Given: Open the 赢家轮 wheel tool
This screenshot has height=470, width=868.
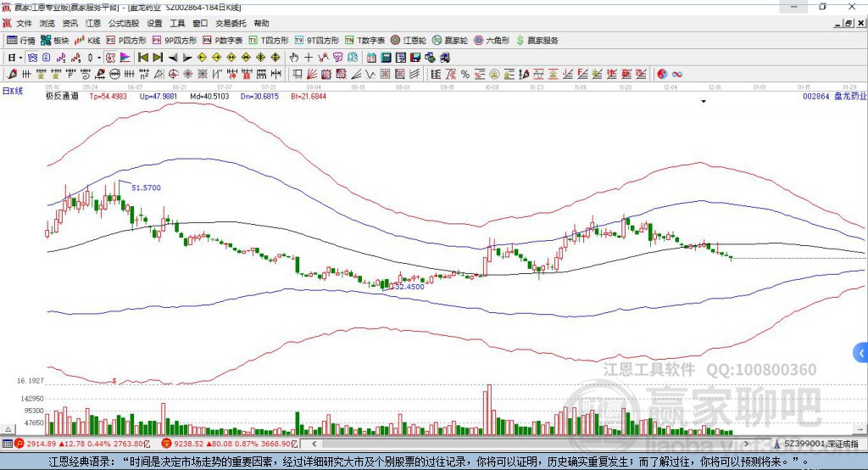Looking at the screenshot, I should pos(450,41).
